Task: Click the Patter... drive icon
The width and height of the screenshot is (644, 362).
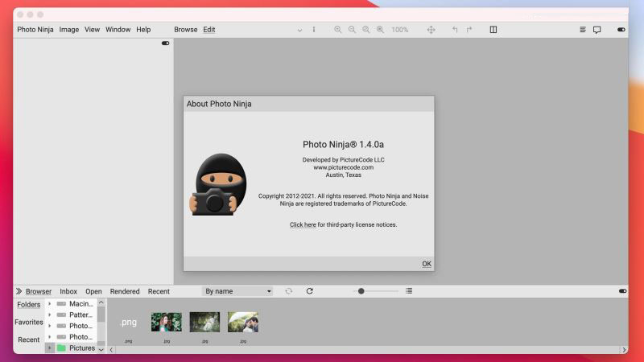Action: pos(61,315)
